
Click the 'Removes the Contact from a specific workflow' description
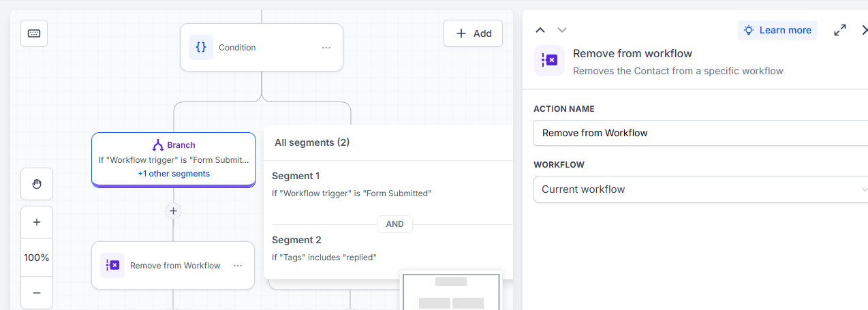(678, 71)
